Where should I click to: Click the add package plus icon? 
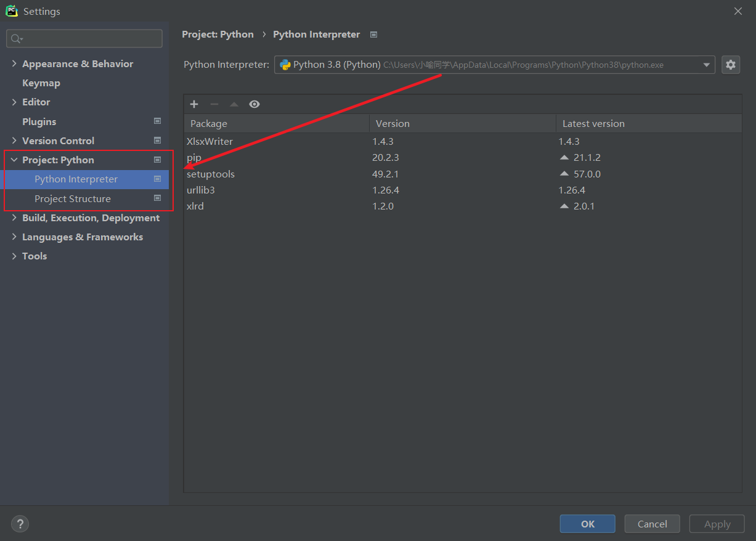tap(194, 104)
